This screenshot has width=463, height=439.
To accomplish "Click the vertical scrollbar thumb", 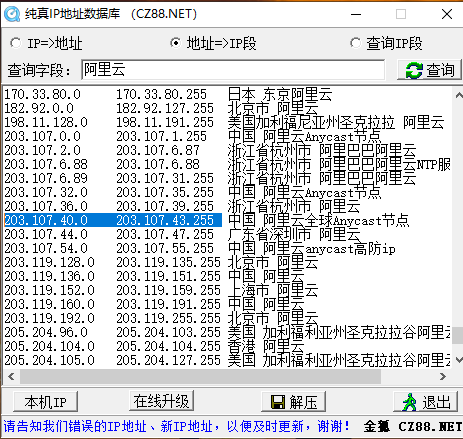I will click(457, 335).
